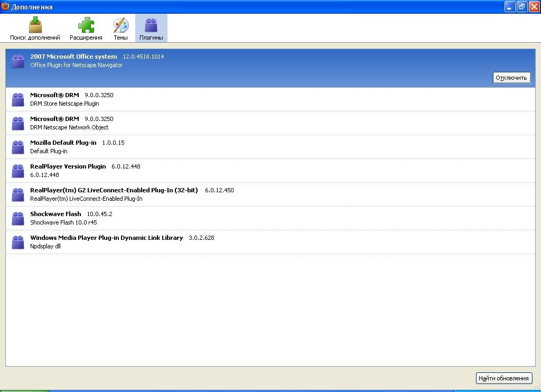Click version number 6.0.12.450
This screenshot has width=541, height=392.
[x=219, y=190]
